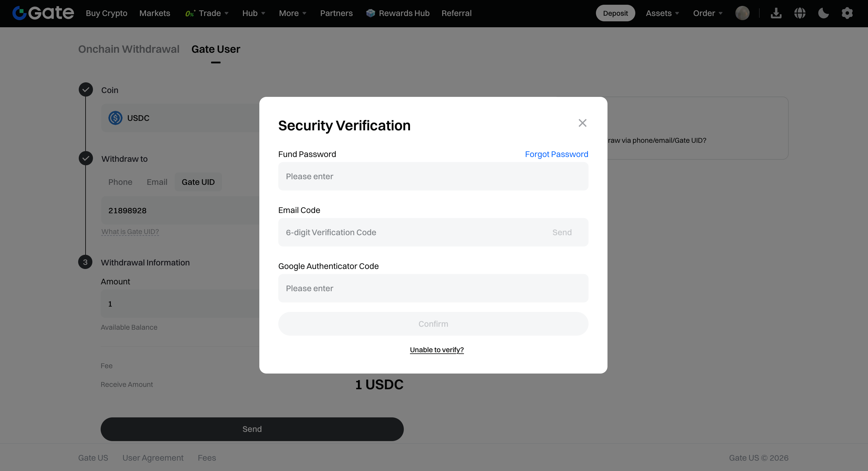This screenshot has width=868, height=471.
Task: Click the user avatar icon
Action: click(742, 13)
